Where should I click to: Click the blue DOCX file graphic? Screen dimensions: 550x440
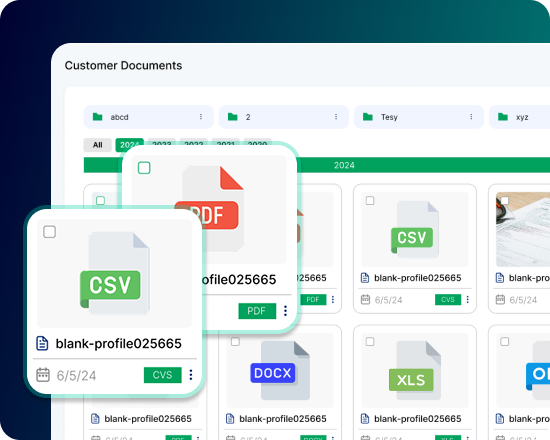point(280,371)
